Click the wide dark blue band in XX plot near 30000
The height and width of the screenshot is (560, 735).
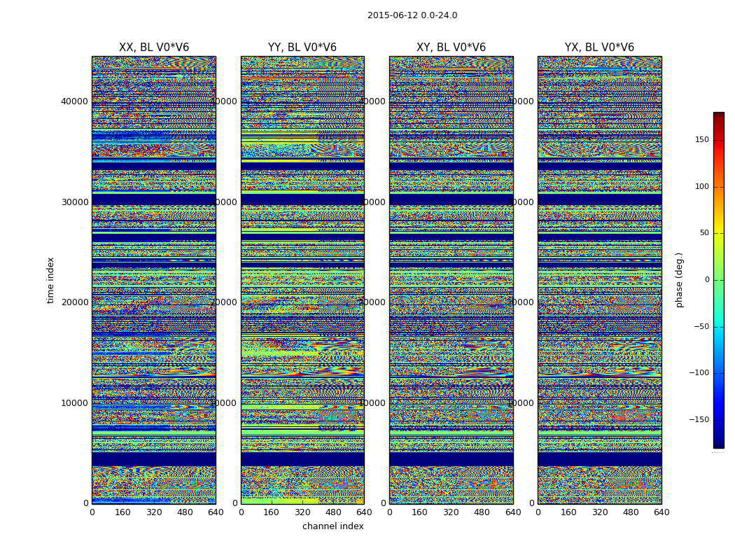tap(154, 199)
